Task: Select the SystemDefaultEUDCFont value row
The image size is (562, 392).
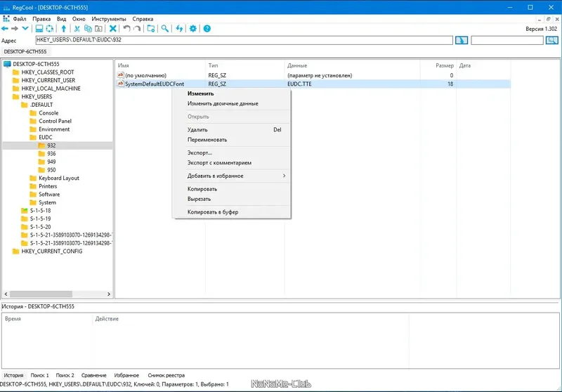Action: [313, 84]
